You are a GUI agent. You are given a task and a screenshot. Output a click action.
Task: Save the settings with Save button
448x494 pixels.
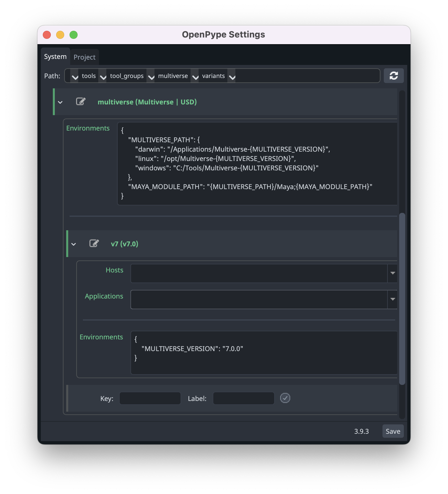(393, 431)
